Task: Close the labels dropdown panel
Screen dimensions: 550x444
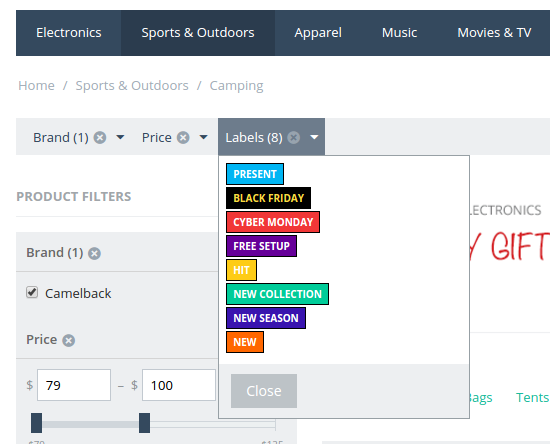Action: point(264,391)
